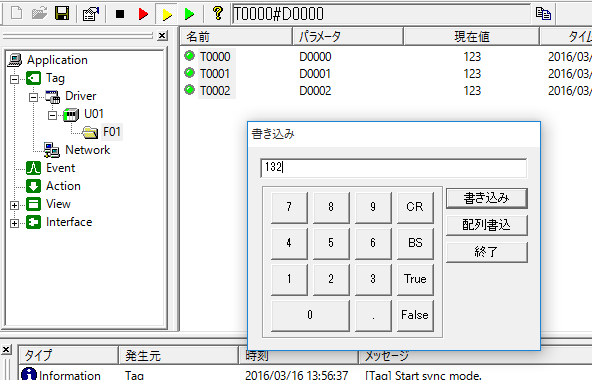Click the green play arrow icon

(x=189, y=14)
